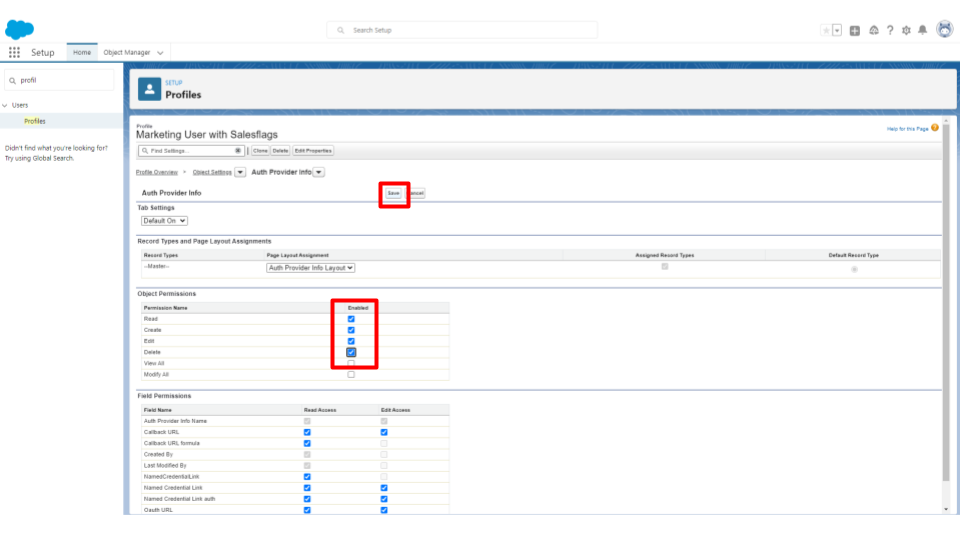
Task: Toggle the Create permission checkbox
Action: click(351, 330)
